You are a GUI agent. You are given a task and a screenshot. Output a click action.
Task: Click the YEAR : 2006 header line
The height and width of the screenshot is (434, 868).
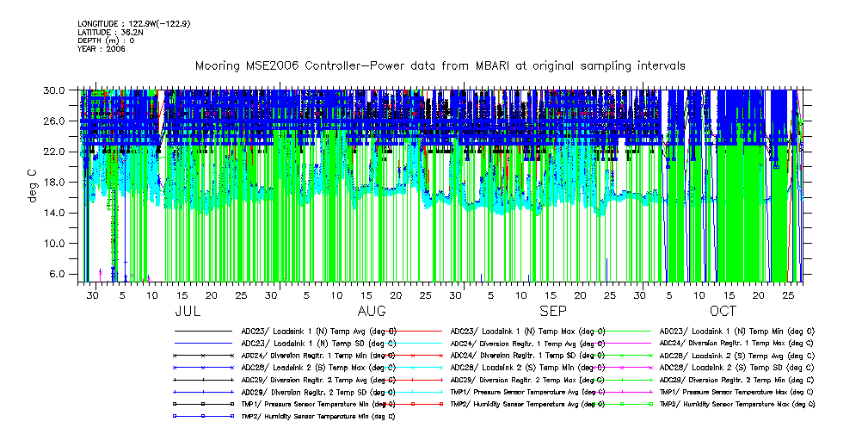click(x=102, y=49)
